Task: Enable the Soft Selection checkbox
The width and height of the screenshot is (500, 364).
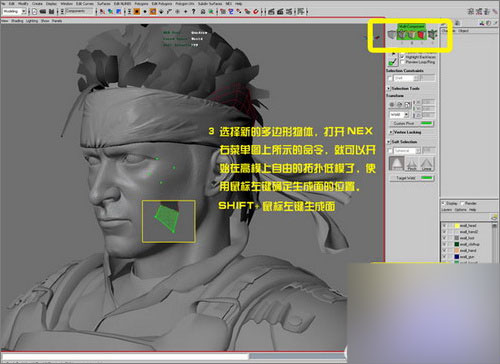Action: point(390,151)
